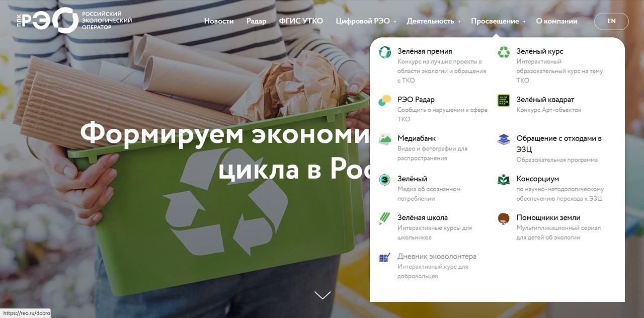Click the Зелёная школа pencil icon

coord(385,218)
